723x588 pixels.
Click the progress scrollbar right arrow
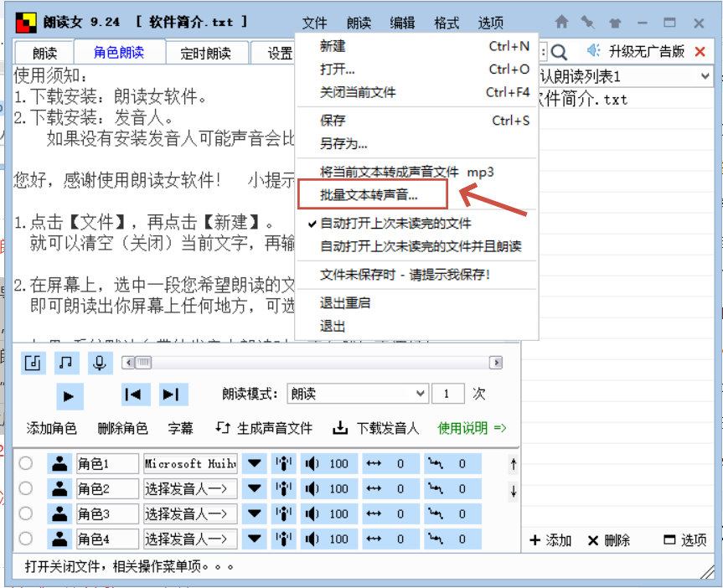click(x=496, y=363)
